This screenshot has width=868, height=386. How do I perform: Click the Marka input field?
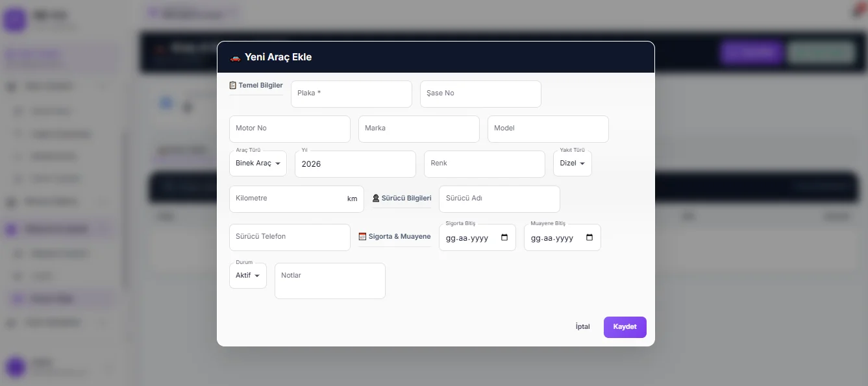click(x=419, y=129)
